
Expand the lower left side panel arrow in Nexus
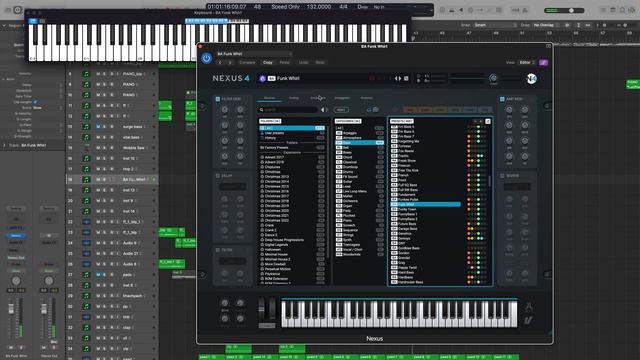(202, 274)
